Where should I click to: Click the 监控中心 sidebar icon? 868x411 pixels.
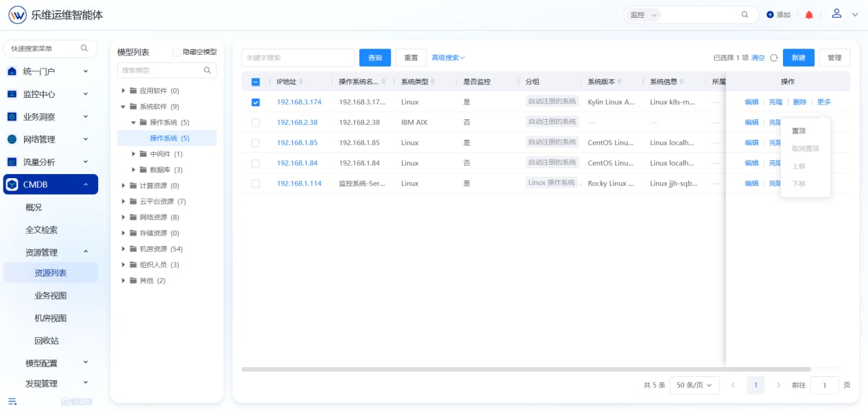[12, 94]
